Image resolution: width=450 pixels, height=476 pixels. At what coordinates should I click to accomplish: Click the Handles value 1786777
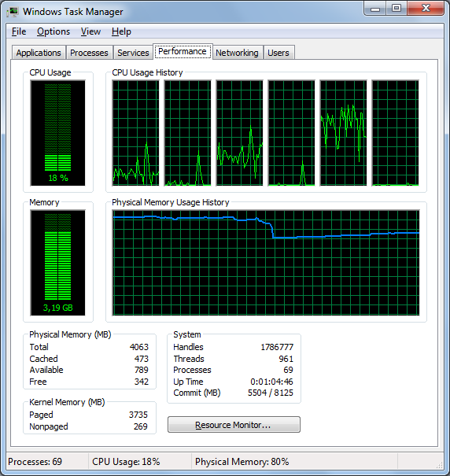click(x=277, y=347)
